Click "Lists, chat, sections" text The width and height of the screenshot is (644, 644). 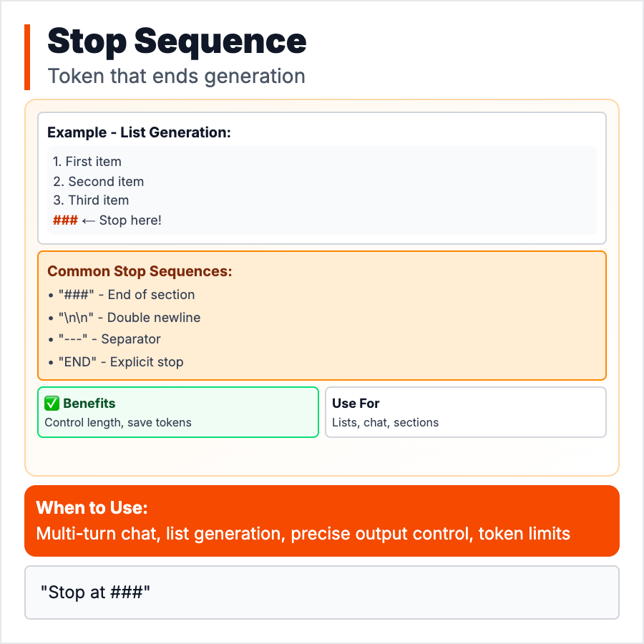[385, 422]
